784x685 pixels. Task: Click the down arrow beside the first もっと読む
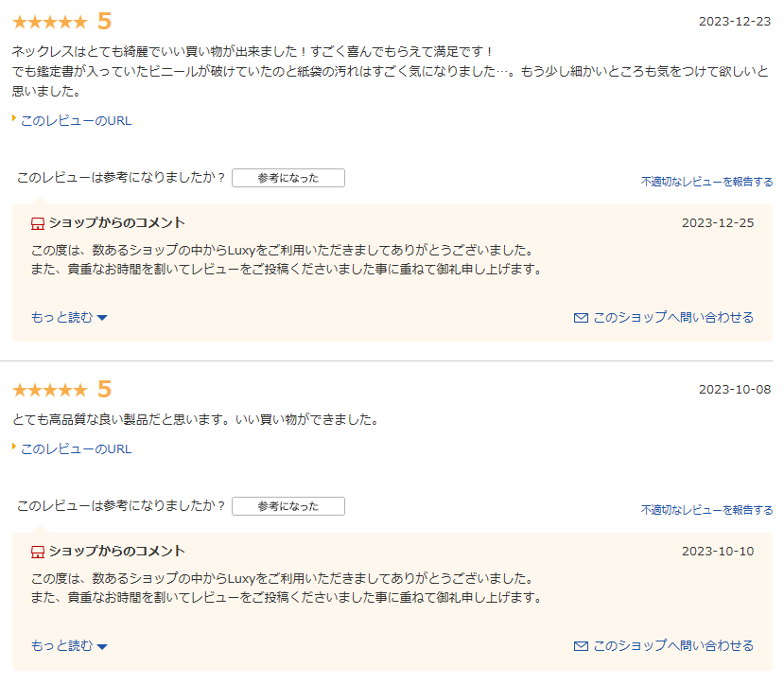click(102, 318)
